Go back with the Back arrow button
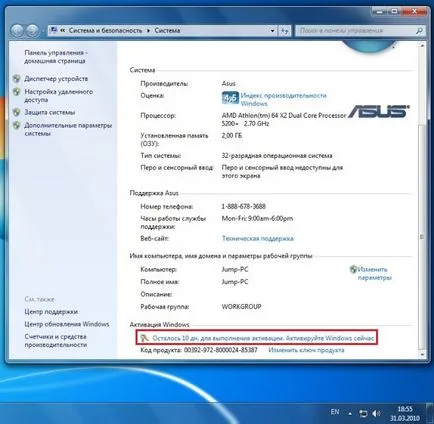 coord(17,31)
